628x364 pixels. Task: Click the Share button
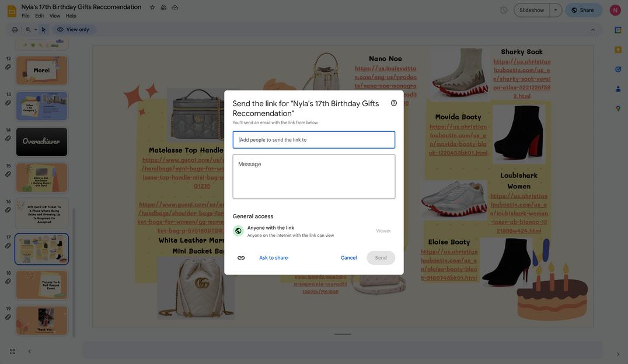tap(584, 10)
